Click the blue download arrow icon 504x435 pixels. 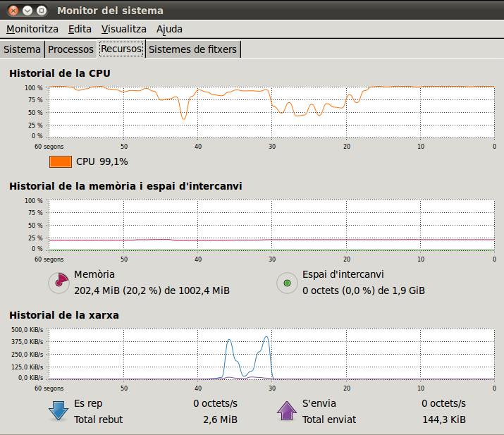(x=59, y=411)
